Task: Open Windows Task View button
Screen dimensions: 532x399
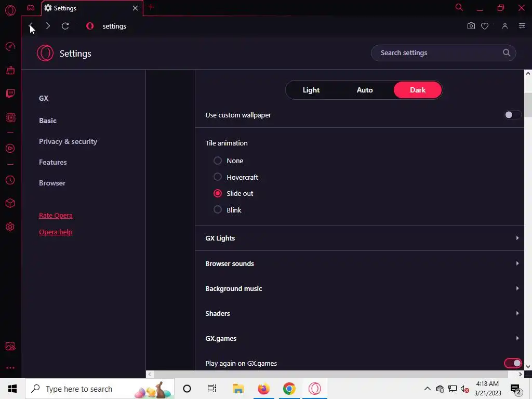Action: pos(212,389)
